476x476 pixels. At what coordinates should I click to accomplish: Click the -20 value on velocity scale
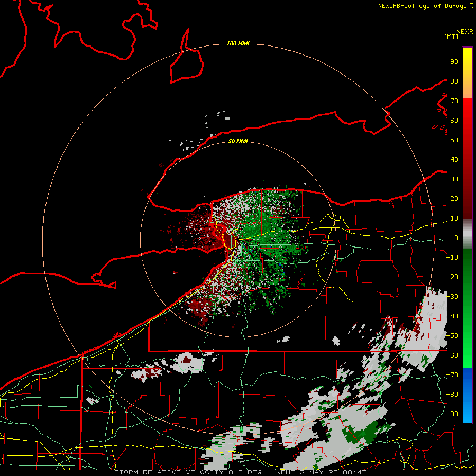point(452,277)
